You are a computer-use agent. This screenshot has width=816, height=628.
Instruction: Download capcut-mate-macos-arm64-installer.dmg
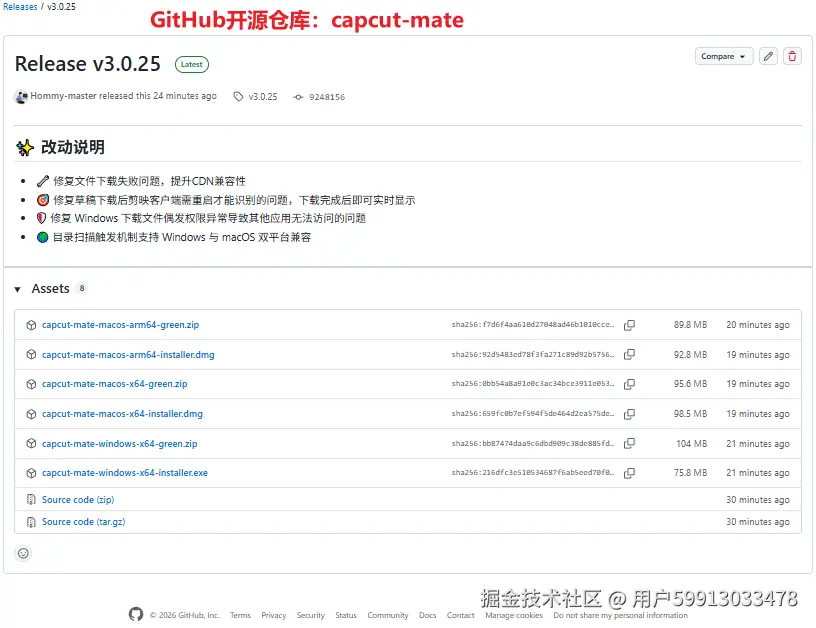[x=128, y=354]
